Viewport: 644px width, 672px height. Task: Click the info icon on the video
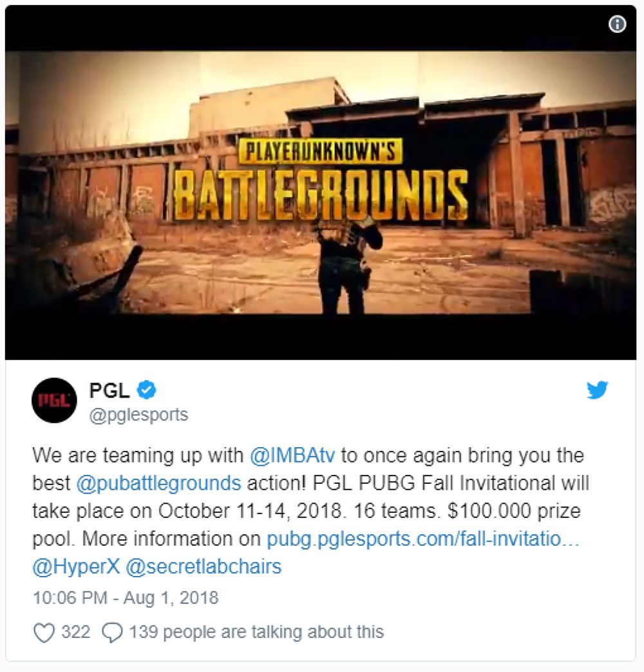(617, 24)
